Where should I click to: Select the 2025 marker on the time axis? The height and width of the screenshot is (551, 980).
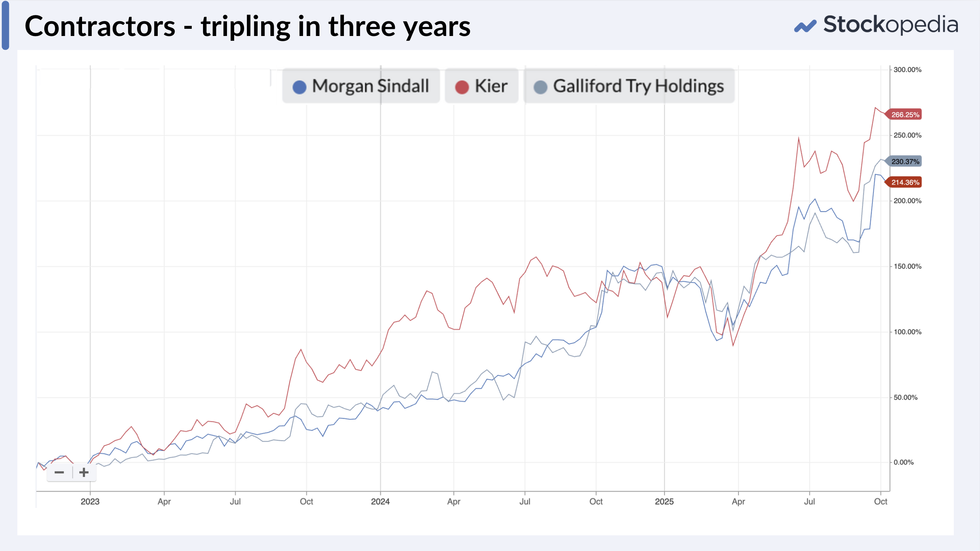(x=664, y=502)
